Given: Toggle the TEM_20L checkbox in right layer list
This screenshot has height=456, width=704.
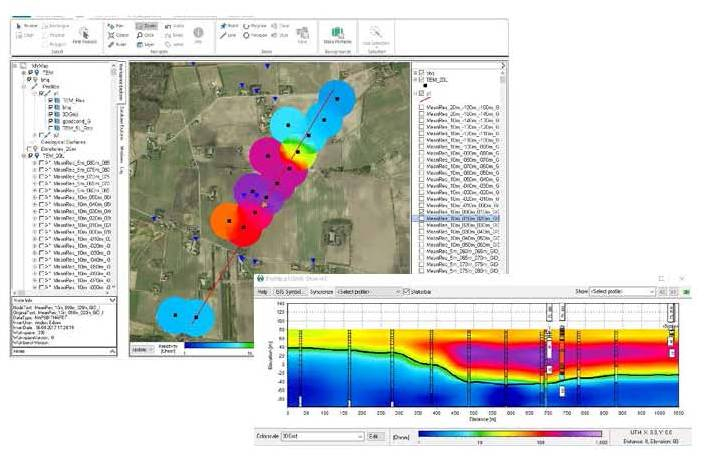Looking at the screenshot, I should [421, 79].
